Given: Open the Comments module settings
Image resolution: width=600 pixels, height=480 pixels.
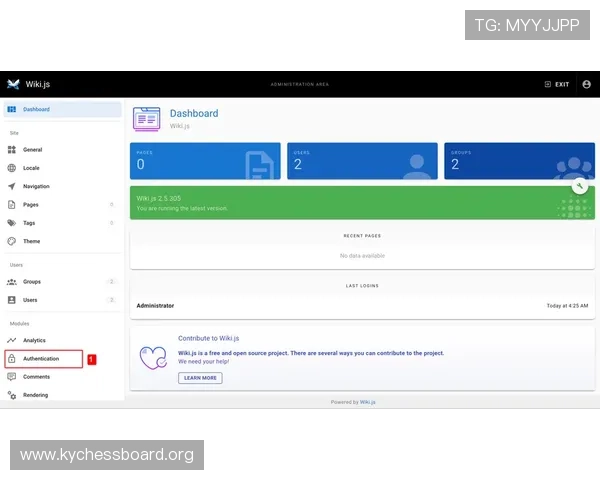Looking at the screenshot, I should [x=36, y=377].
